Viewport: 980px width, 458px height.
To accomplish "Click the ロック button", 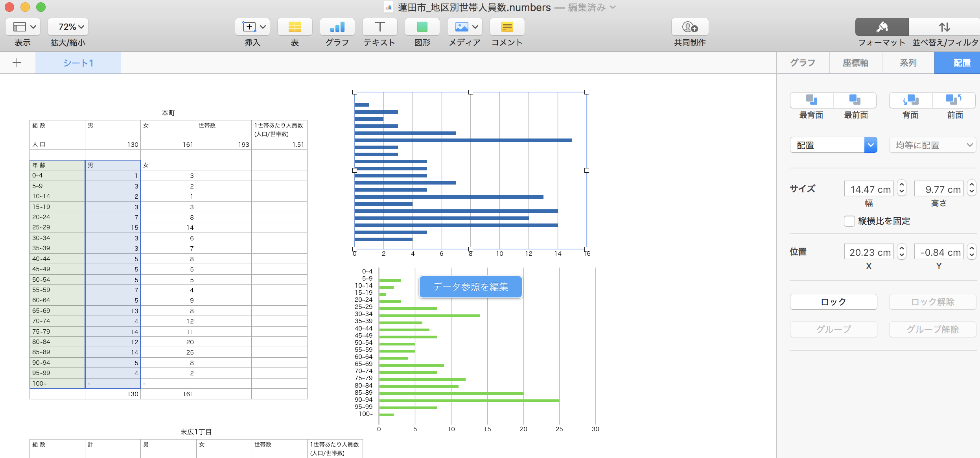I will pyautogui.click(x=833, y=302).
